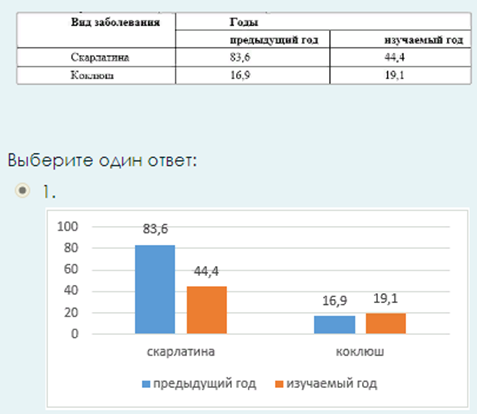Click table cell value 44,4

pyautogui.click(x=395, y=57)
